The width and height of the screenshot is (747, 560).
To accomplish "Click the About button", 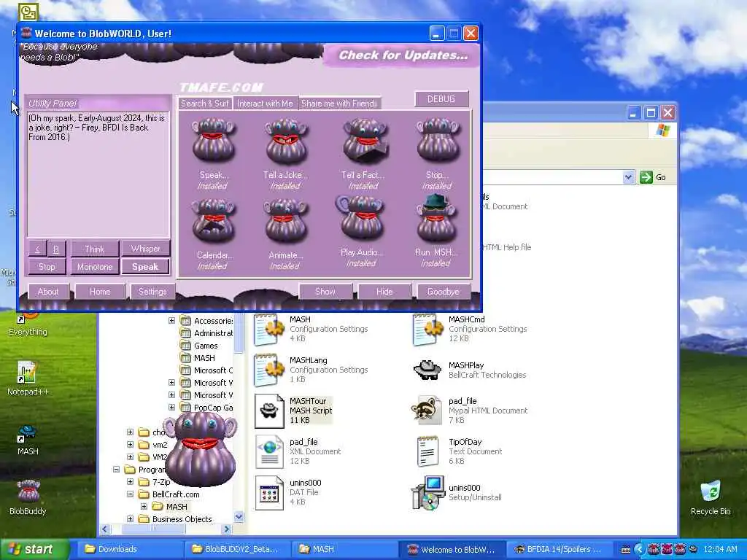I will tap(48, 292).
